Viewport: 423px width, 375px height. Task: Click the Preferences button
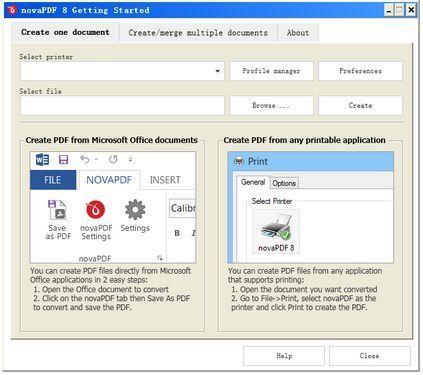pos(360,71)
